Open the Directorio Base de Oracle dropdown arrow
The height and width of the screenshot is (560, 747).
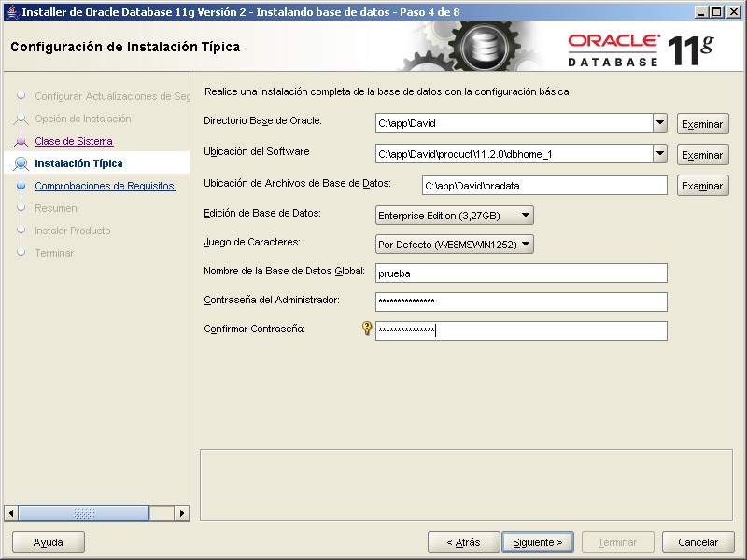[x=660, y=123]
